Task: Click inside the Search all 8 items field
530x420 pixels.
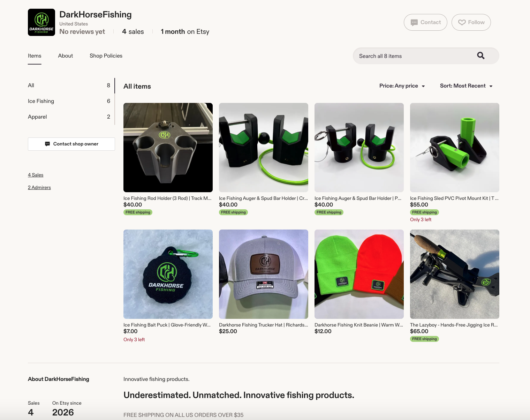Action: pyautogui.click(x=401, y=55)
